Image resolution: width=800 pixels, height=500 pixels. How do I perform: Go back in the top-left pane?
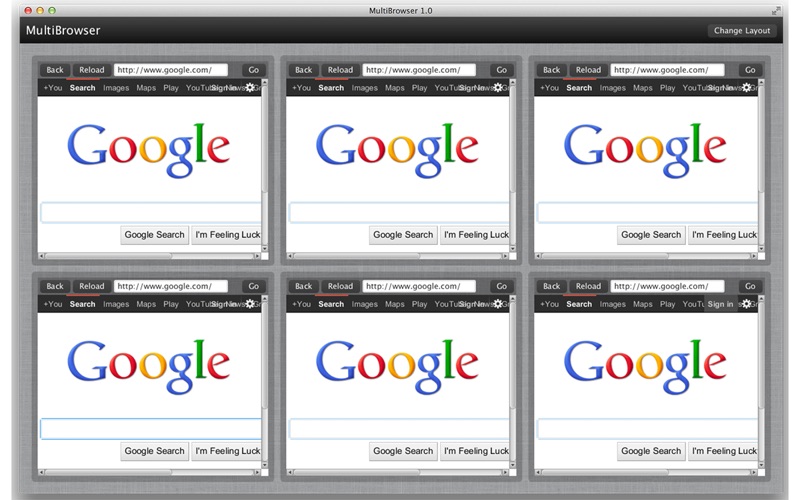click(55, 70)
